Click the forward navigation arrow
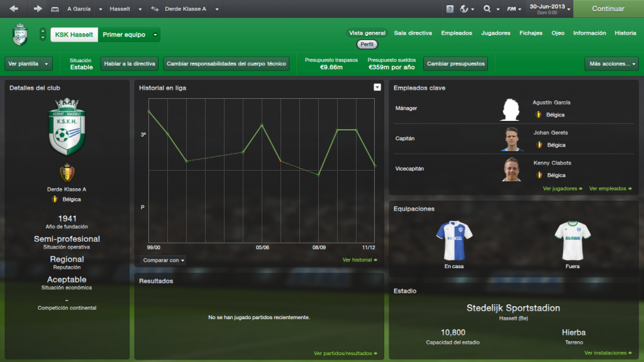644x362 pixels. click(37, 9)
